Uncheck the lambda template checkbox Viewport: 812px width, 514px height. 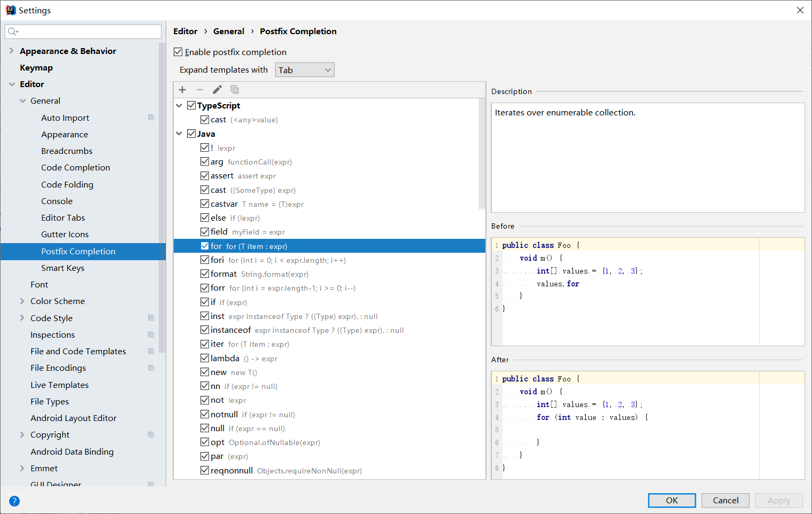point(205,358)
